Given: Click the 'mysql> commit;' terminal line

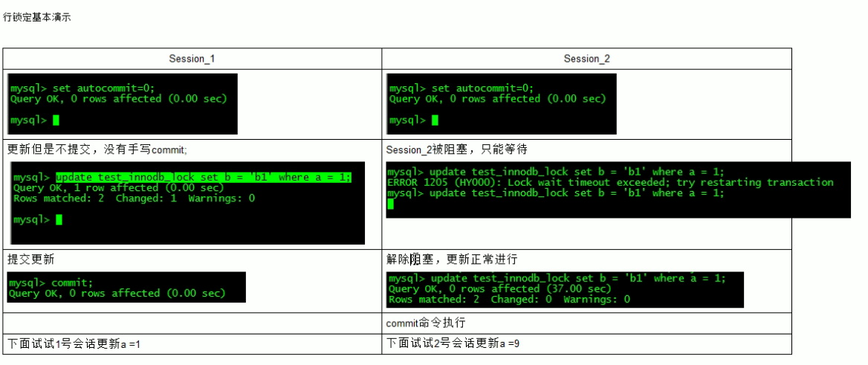Looking at the screenshot, I should point(51,282).
